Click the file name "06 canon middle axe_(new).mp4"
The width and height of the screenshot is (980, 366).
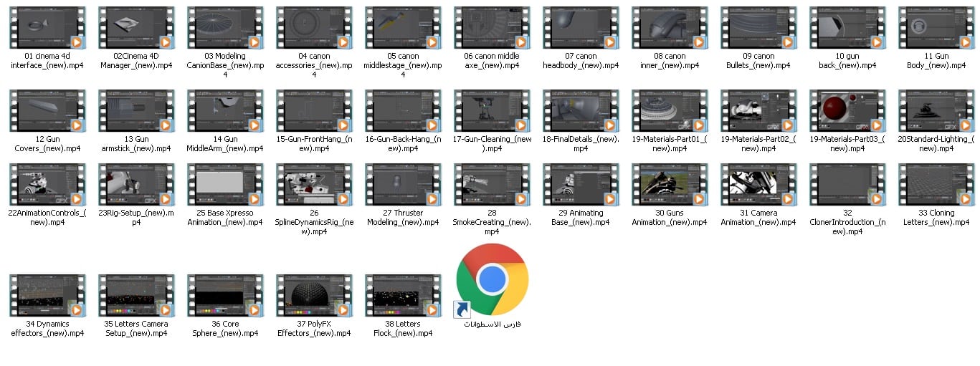pos(492,60)
